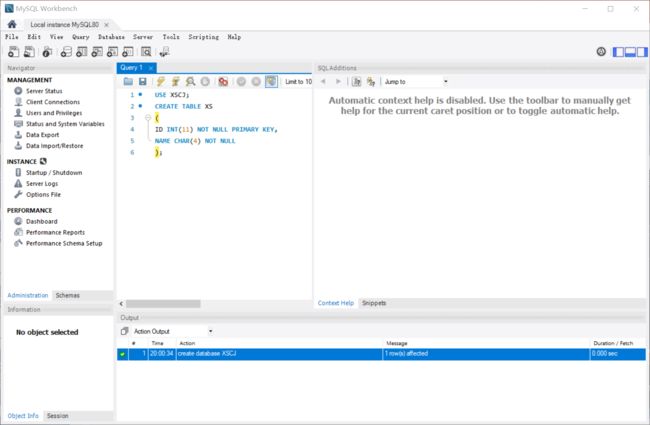Image resolution: width=650 pixels, height=425 pixels.
Task: Open script file in Query 1 editor
Action: pyautogui.click(x=128, y=82)
